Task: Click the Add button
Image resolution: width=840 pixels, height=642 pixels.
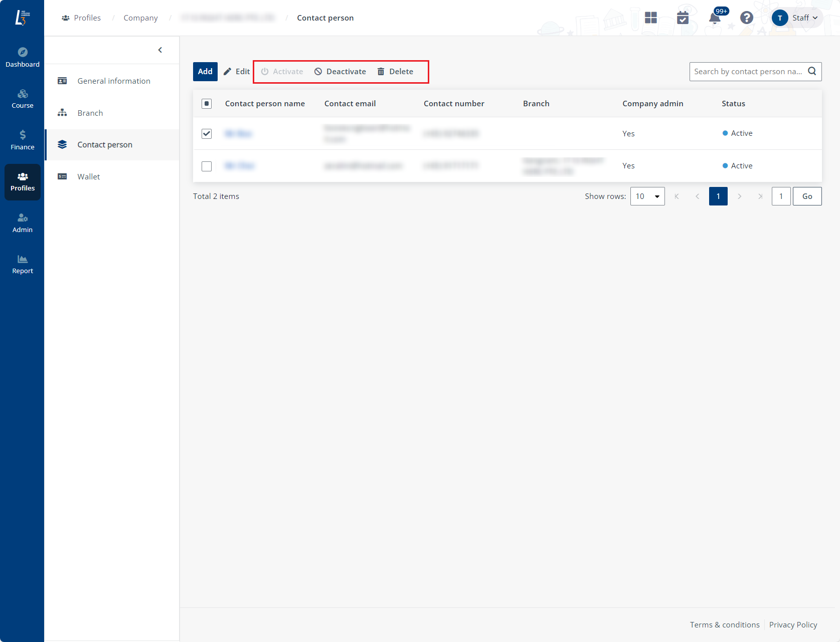Action: click(205, 72)
